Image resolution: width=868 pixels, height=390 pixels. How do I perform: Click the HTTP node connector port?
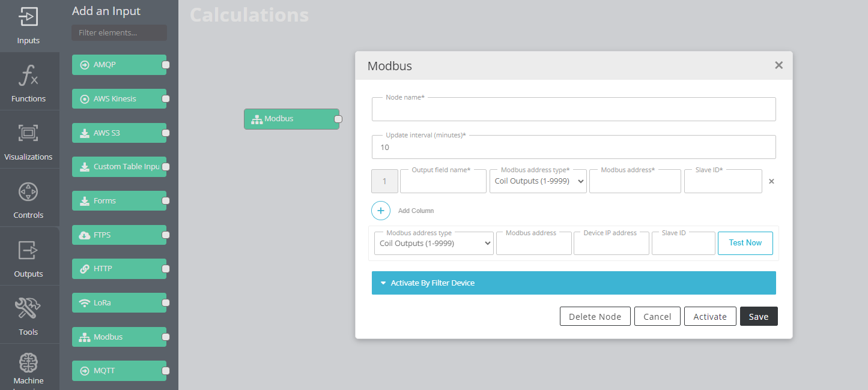[x=166, y=269]
